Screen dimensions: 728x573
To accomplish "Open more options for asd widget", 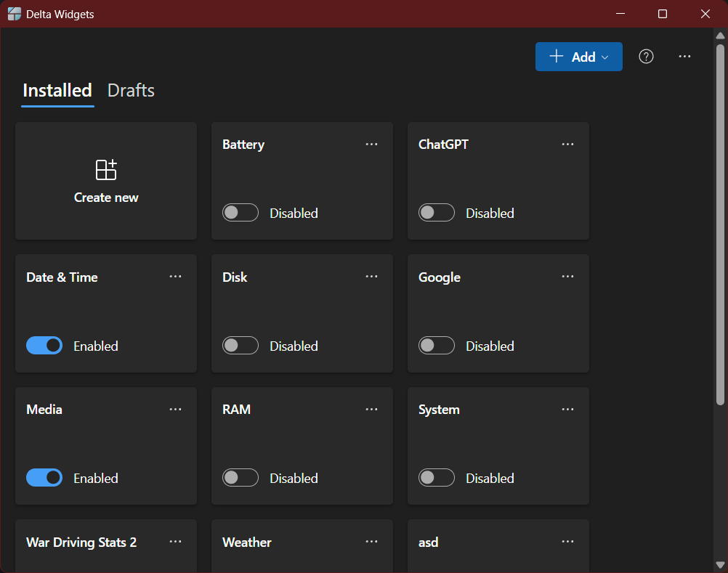I will pos(567,542).
